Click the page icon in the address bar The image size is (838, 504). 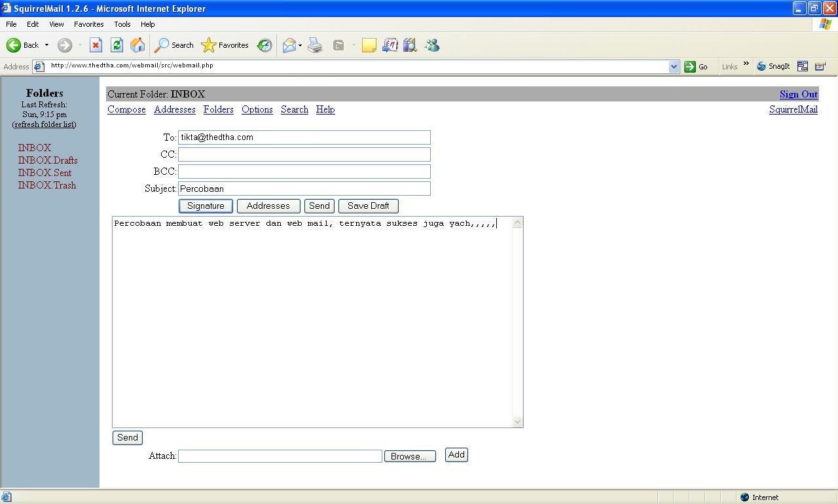(x=39, y=66)
